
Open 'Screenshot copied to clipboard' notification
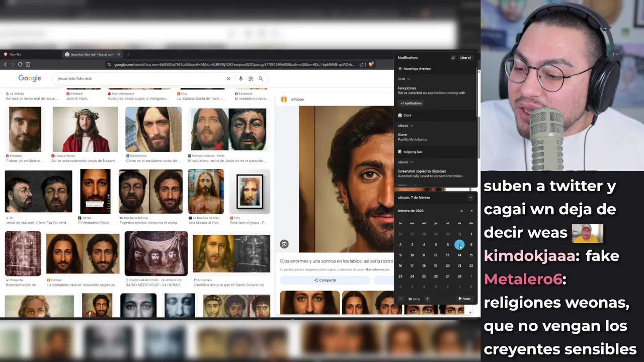tap(431, 173)
